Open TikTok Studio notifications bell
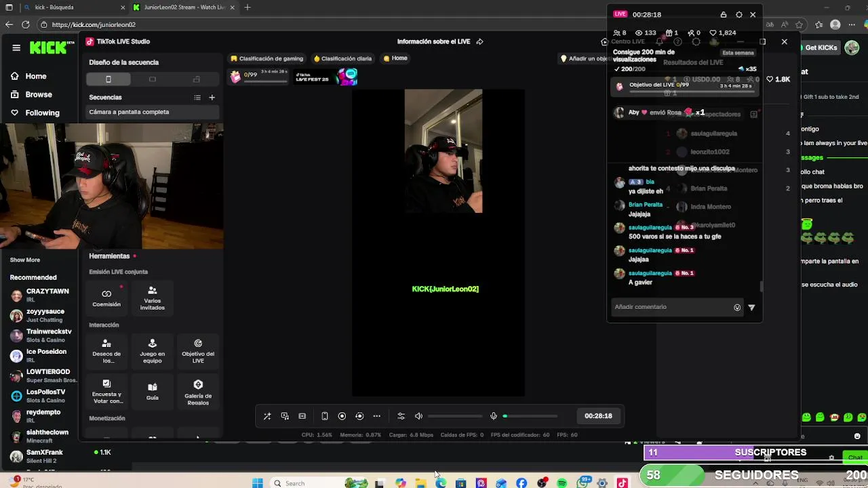The width and height of the screenshot is (868, 488). click(659, 41)
